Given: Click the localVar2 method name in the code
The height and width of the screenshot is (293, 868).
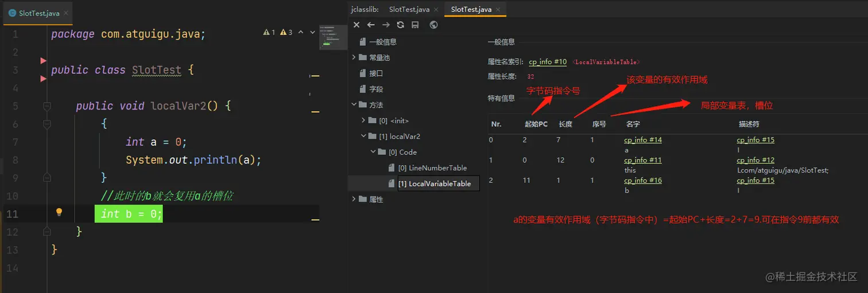Looking at the screenshot, I should coord(178,106).
